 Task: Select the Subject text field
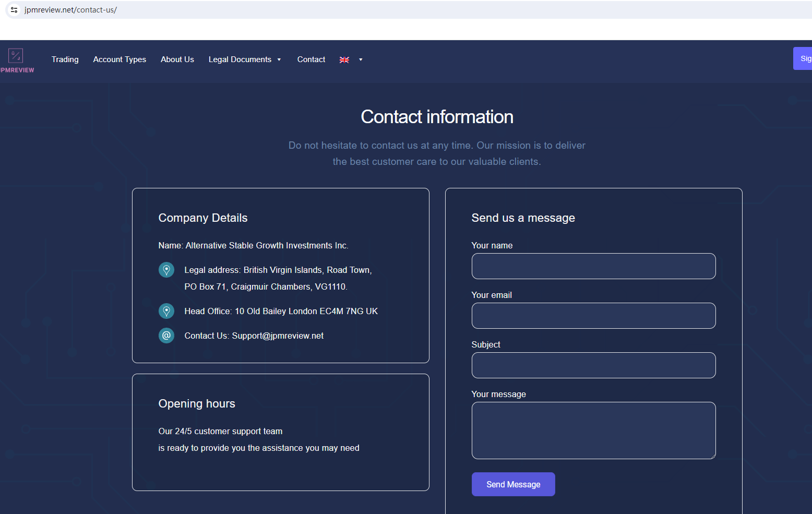point(593,365)
